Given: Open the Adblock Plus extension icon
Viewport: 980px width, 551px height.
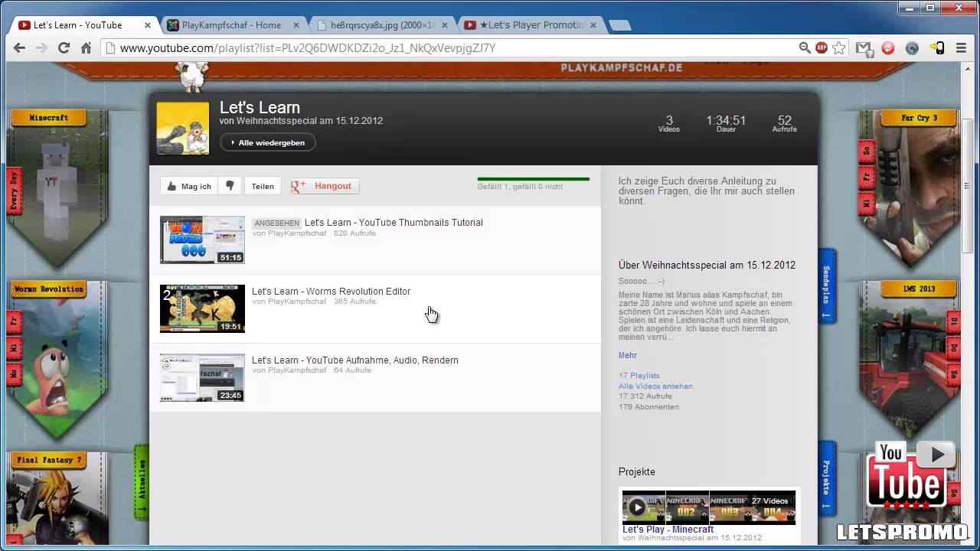Looking at the screenshot, I should [822, 47].
